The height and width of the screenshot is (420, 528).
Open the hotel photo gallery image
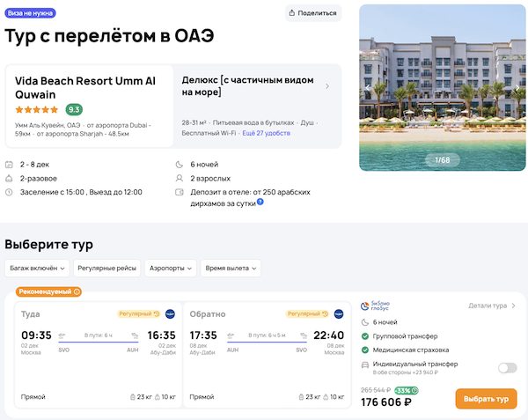coord(442,88)
